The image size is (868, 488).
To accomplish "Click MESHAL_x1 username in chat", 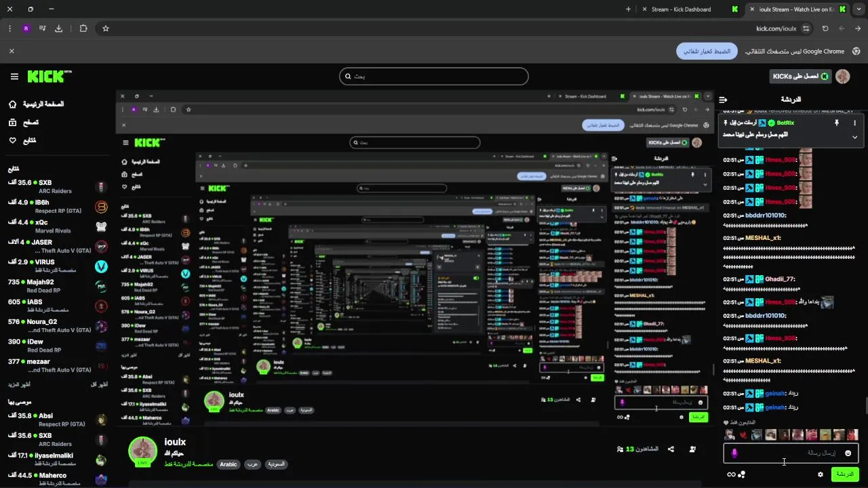I will (763, 238).
